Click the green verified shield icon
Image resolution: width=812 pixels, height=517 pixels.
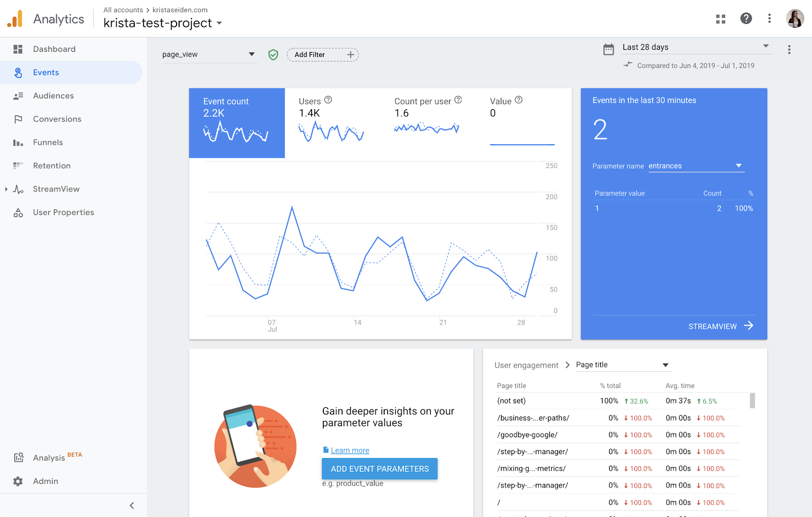[x=273, y=54]
